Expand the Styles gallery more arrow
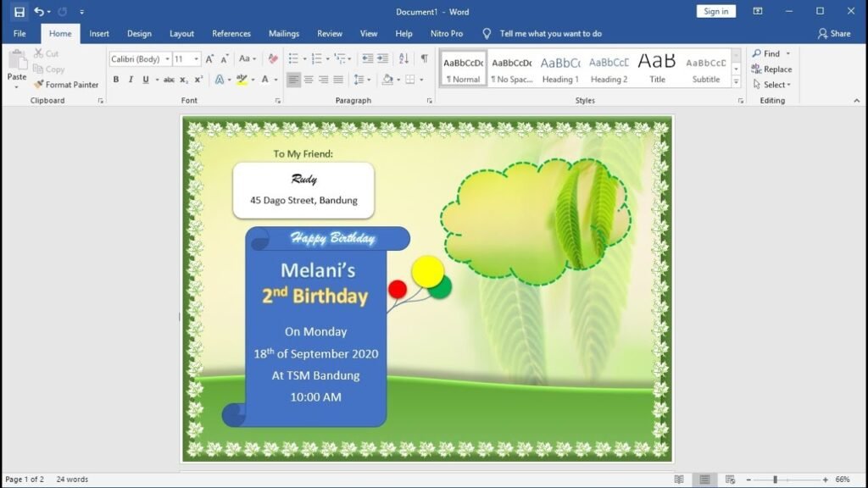 pyautogui.click(x=737, y=82)
